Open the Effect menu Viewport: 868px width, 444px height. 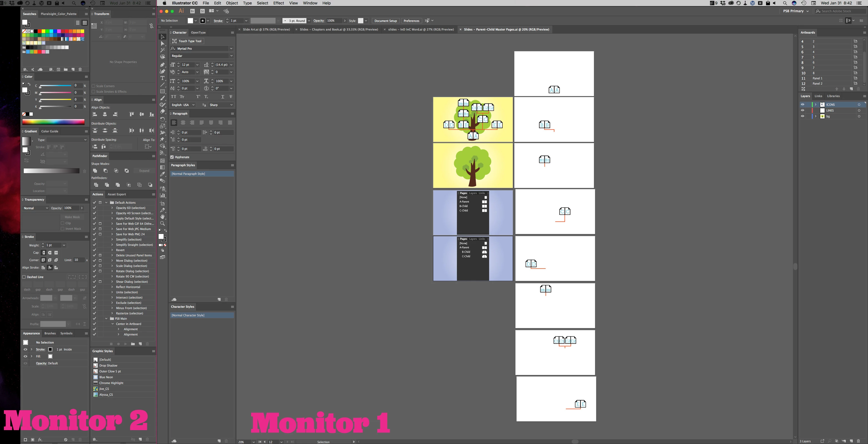[278, 3]
